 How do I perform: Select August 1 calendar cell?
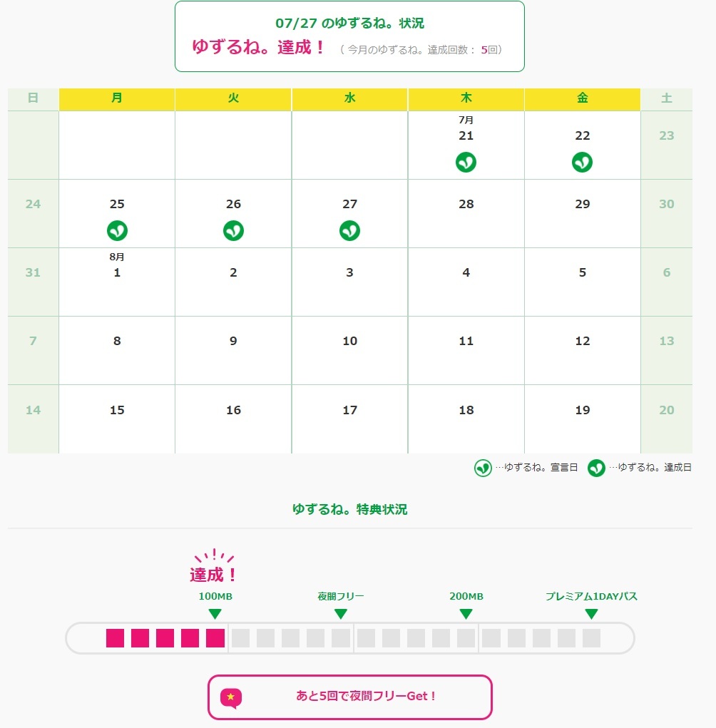point(117,281)
